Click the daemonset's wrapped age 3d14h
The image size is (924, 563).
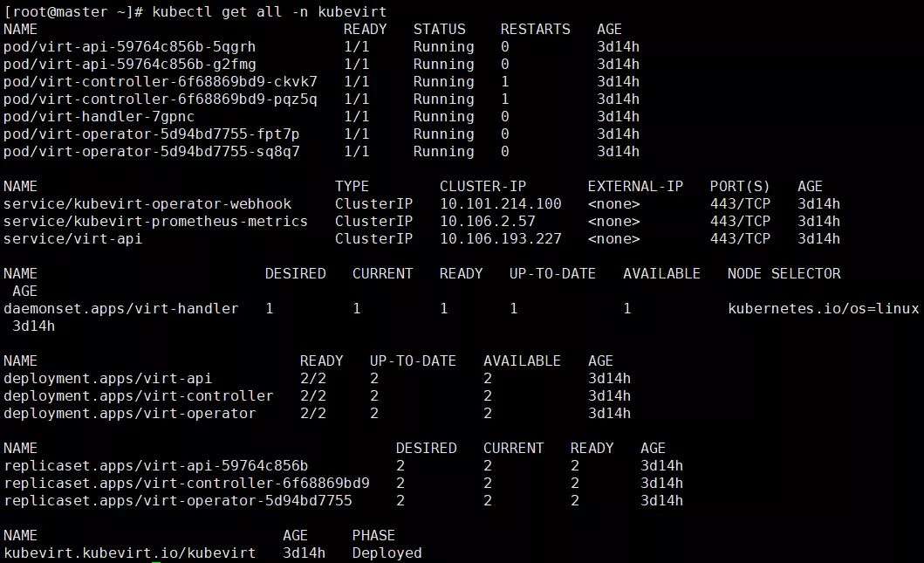pos(33,326)
